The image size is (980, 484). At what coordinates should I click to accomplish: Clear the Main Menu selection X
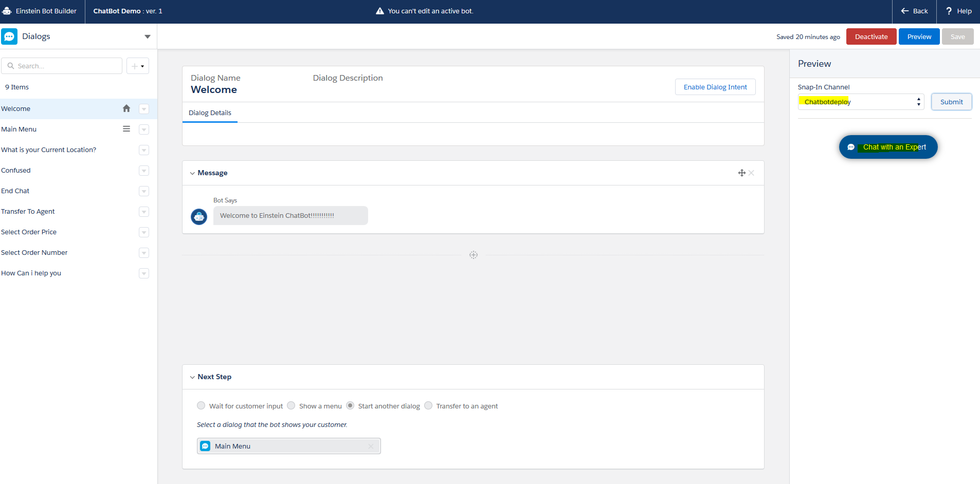371,446
